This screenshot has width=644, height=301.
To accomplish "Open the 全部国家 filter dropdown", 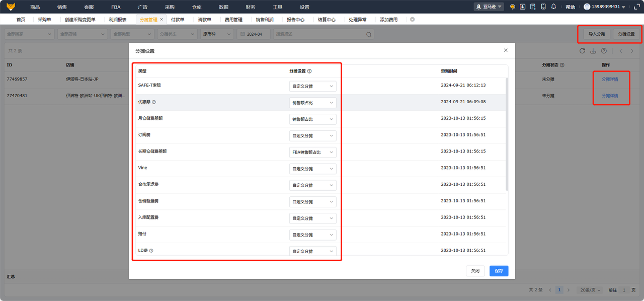I will 29,34.
